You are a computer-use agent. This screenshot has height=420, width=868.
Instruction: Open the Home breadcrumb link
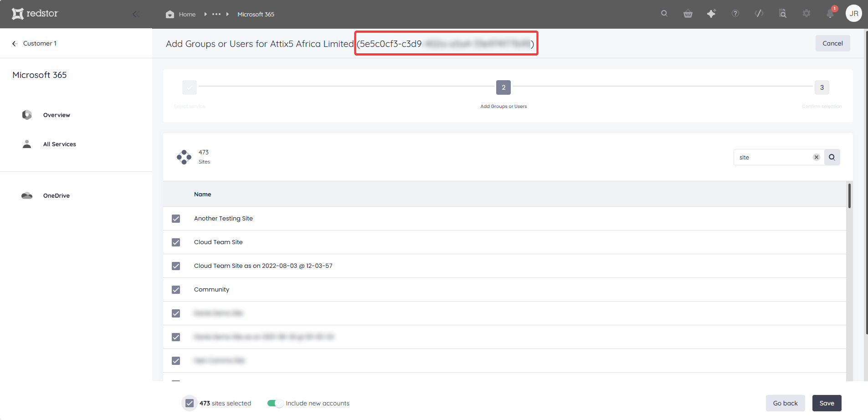187,14
